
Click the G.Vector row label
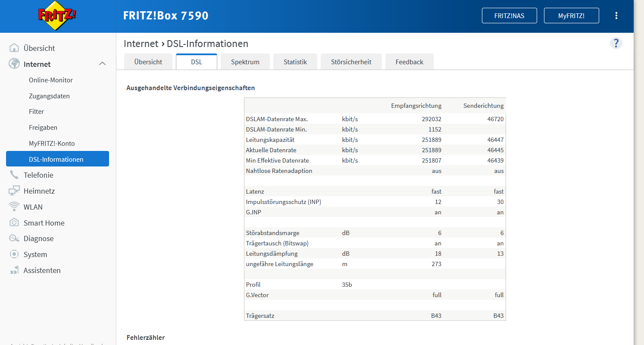[257, 295]
